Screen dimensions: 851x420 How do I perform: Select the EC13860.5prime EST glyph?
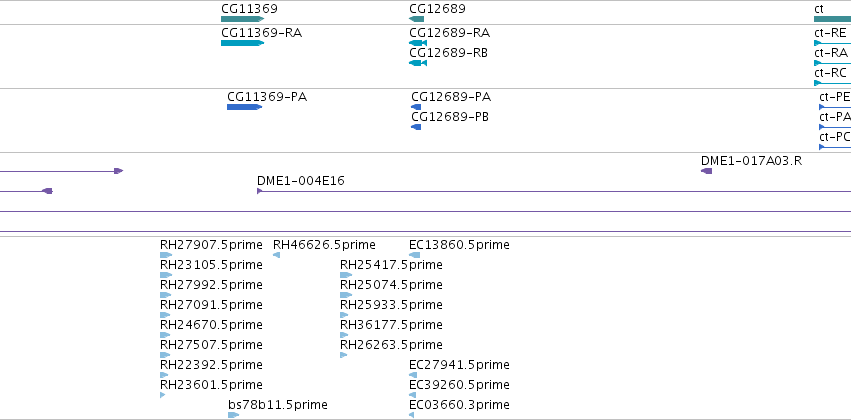[x=414, y=255]
